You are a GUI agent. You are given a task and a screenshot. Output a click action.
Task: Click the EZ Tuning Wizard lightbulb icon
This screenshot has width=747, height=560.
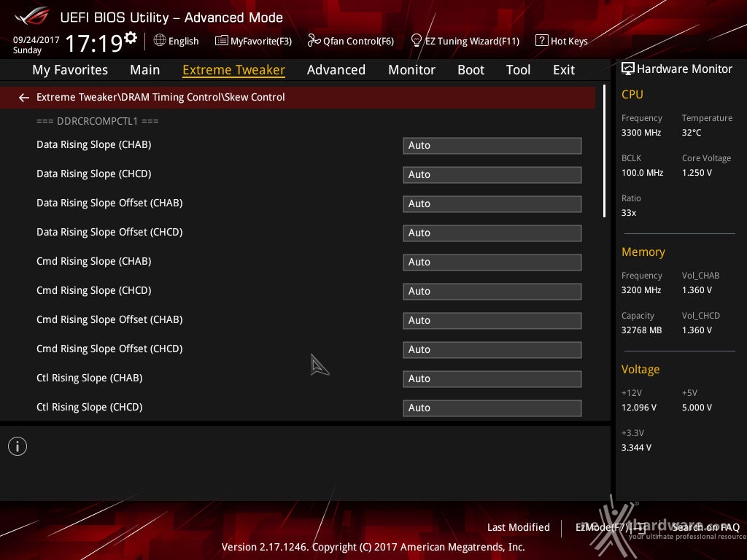tap(416, 41)
